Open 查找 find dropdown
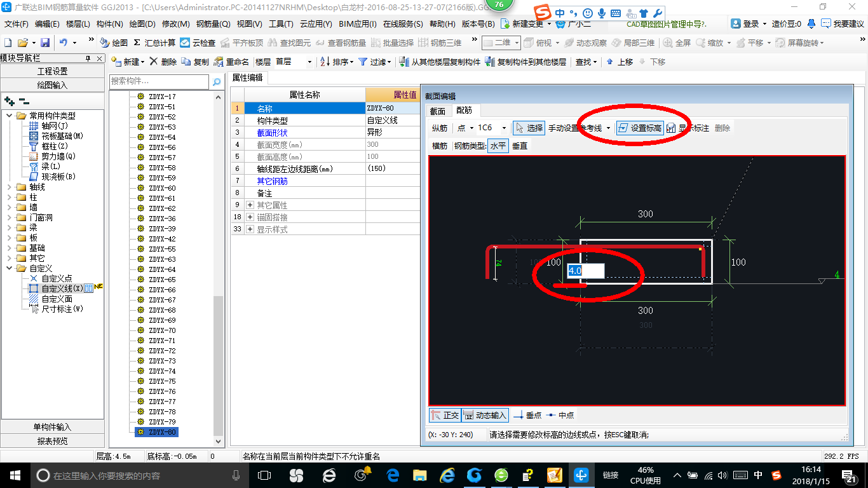The height and width of the screenshot is (488, 868). tap(587, 62)
